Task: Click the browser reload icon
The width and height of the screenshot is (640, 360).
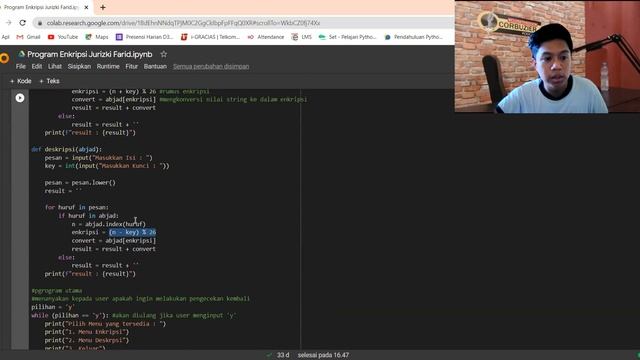Action: [x=22, y=23]
